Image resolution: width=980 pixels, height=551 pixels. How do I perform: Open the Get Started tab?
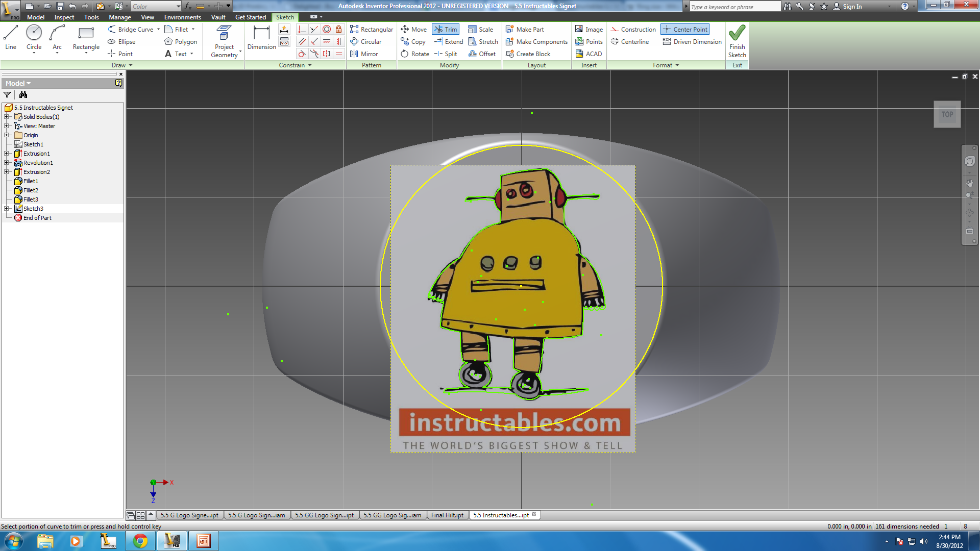click(251, 17)
